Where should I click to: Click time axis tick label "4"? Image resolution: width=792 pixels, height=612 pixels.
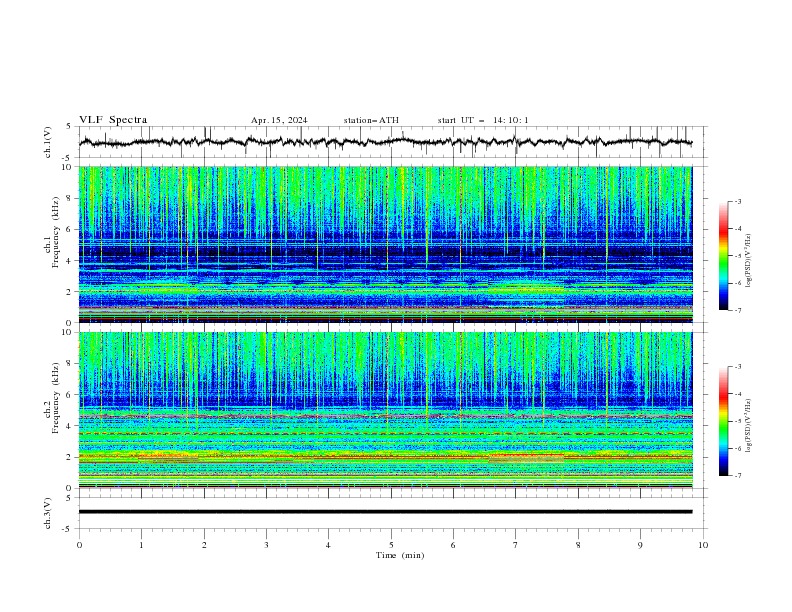click(328, 545)
